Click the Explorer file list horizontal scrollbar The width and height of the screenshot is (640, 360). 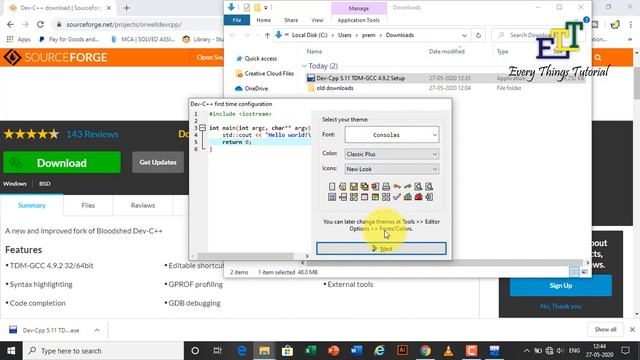(x=445, y=263)
